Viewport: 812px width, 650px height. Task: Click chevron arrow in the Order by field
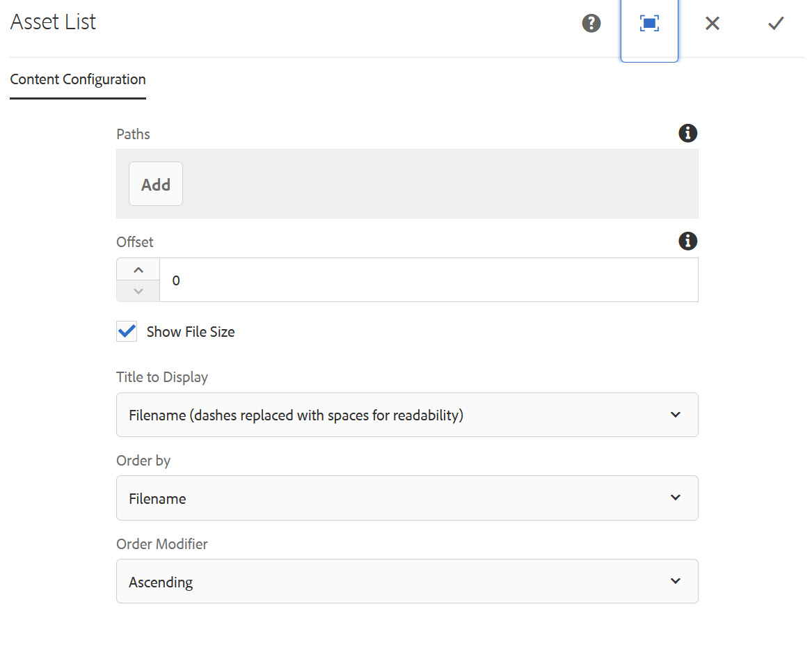click(x=675, y=498)
